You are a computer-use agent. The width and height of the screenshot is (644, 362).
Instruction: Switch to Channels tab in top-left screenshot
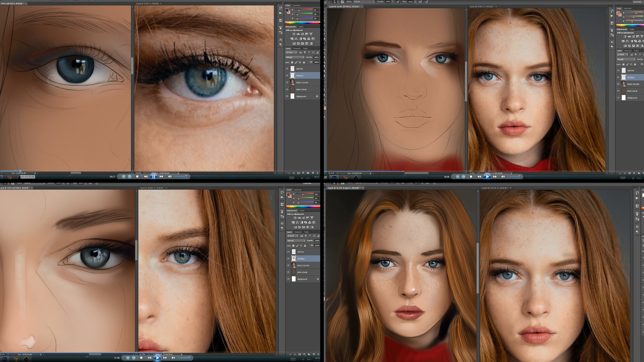point(297,49)
